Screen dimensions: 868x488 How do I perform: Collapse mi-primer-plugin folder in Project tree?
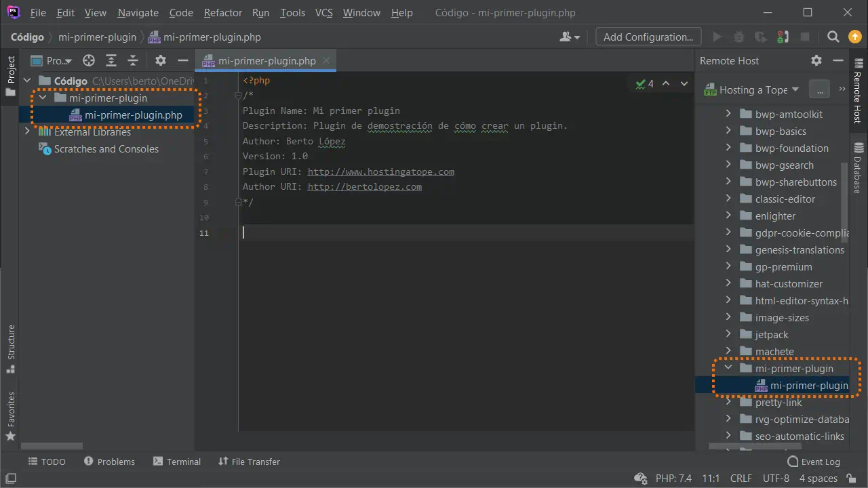[x=42, y=98]
